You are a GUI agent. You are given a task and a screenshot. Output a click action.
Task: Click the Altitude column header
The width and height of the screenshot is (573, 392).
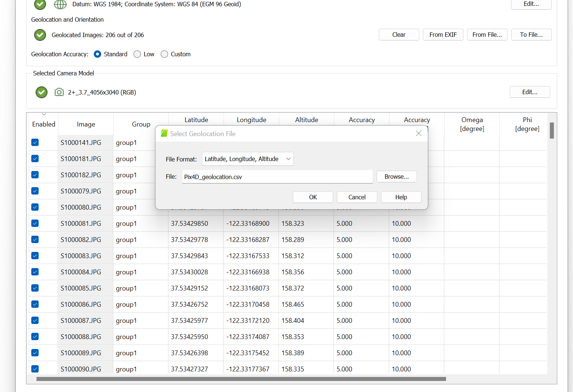[x=306, y=120]
